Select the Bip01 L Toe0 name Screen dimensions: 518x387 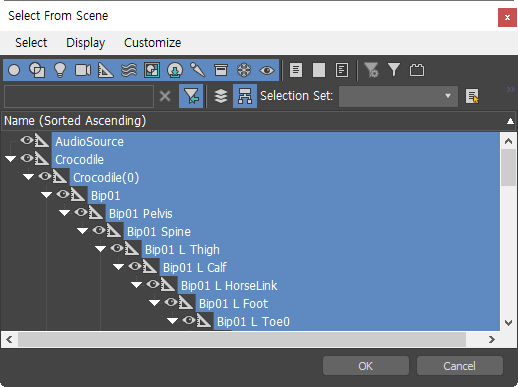click(253, 322)
